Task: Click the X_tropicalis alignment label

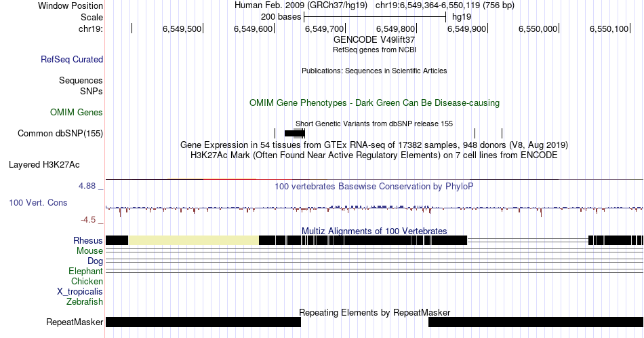Action: pyautogui.click(x=80, y=292)
